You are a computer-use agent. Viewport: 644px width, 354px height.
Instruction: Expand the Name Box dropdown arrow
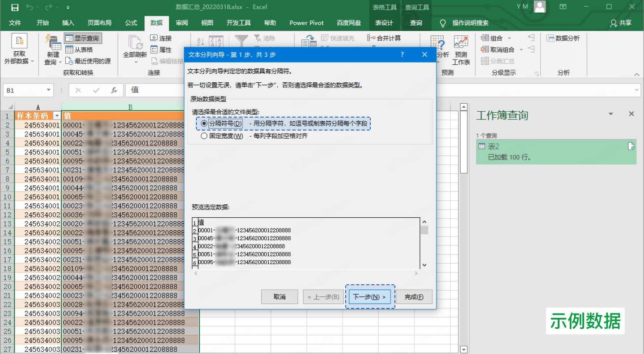(48, 90)
